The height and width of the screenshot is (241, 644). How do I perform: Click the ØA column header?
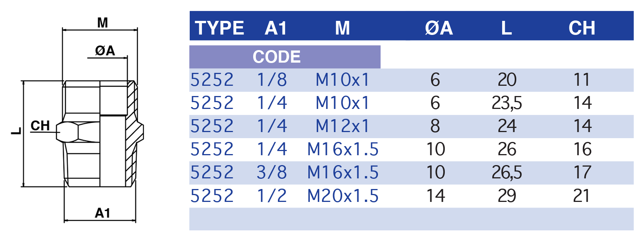click(439, 28)
